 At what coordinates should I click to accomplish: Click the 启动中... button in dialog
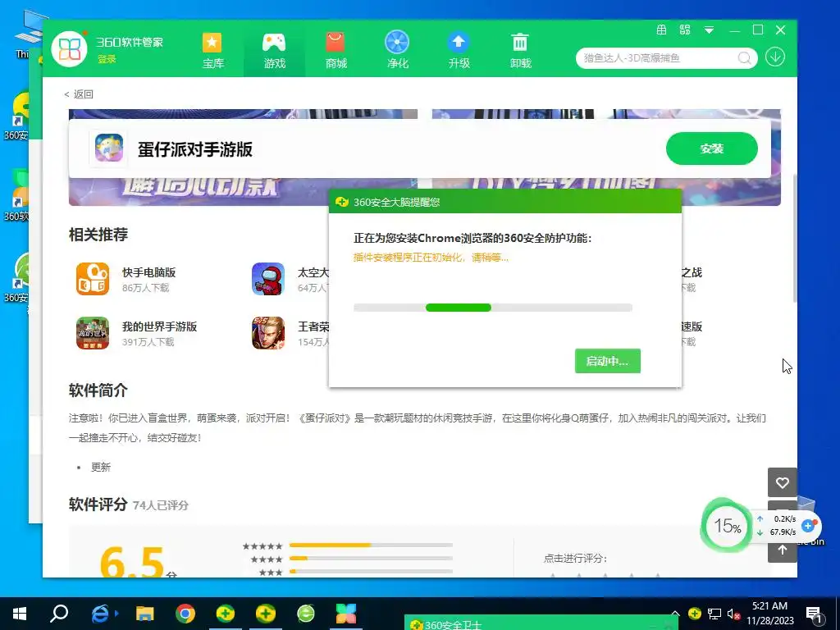pos(608,361)
